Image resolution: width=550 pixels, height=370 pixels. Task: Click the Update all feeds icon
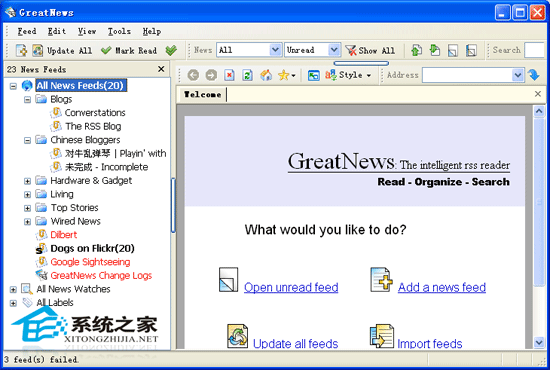click(x=237, y=336)
